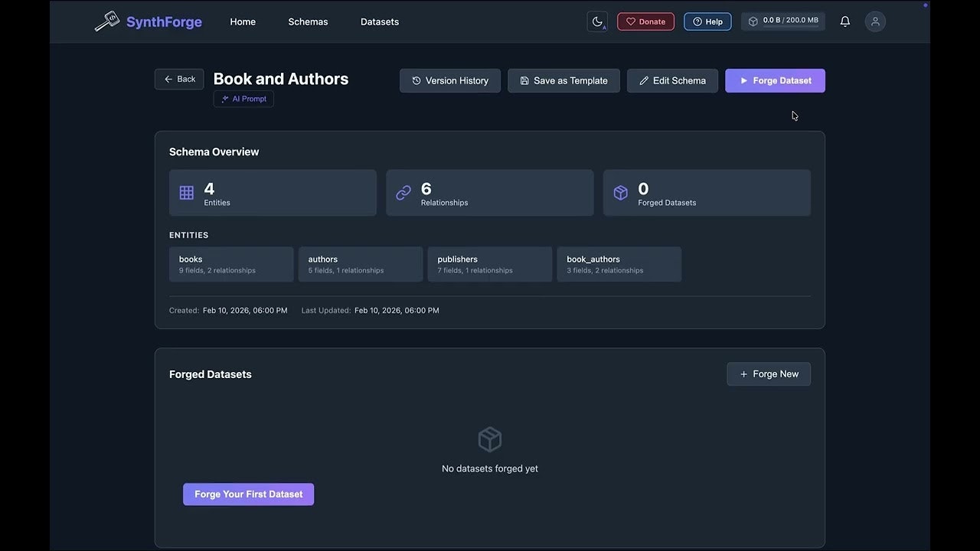The height and width of the screenshot is (551, 980).
Task: Click the cube icon above 'No datasets forged yet'
Action: [489, 439]
